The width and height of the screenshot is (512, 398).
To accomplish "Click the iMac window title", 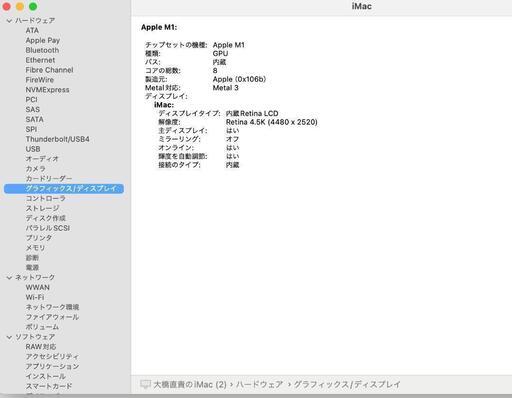I will point(362,6).
